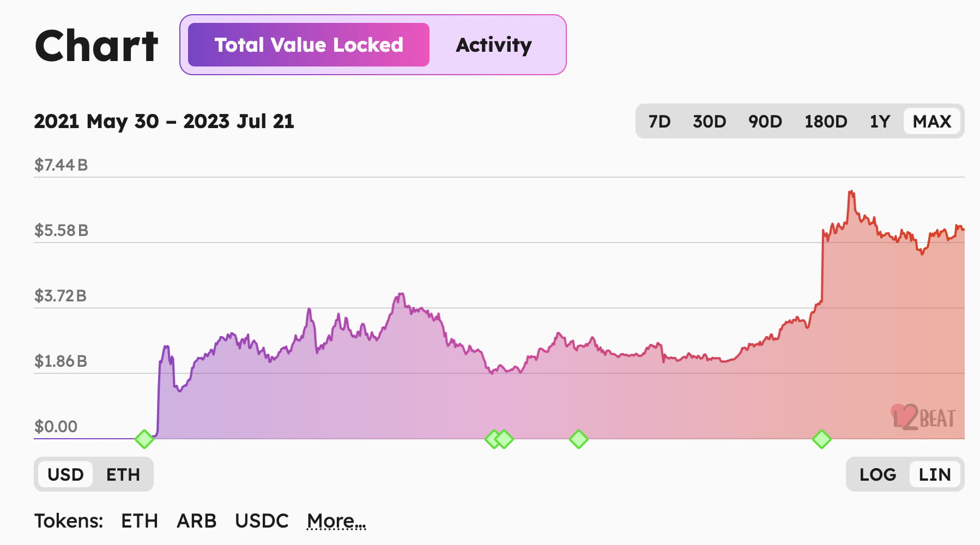Set the chart range to 30D

coord(709,121)
